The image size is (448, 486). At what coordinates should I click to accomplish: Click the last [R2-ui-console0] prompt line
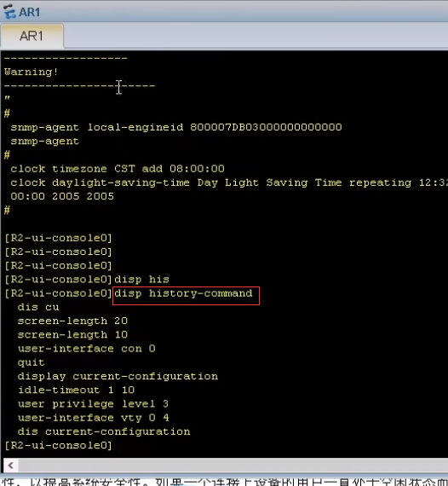58,445
